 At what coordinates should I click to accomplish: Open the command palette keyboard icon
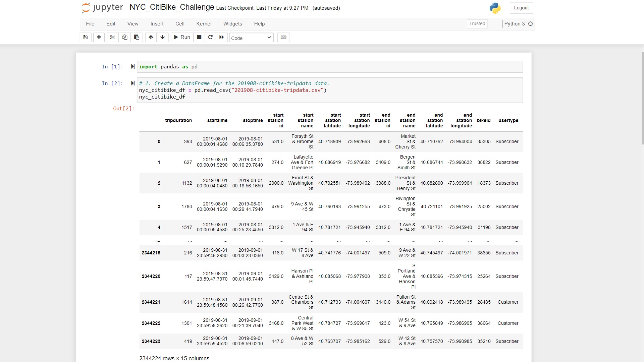(x=283, y=37)
